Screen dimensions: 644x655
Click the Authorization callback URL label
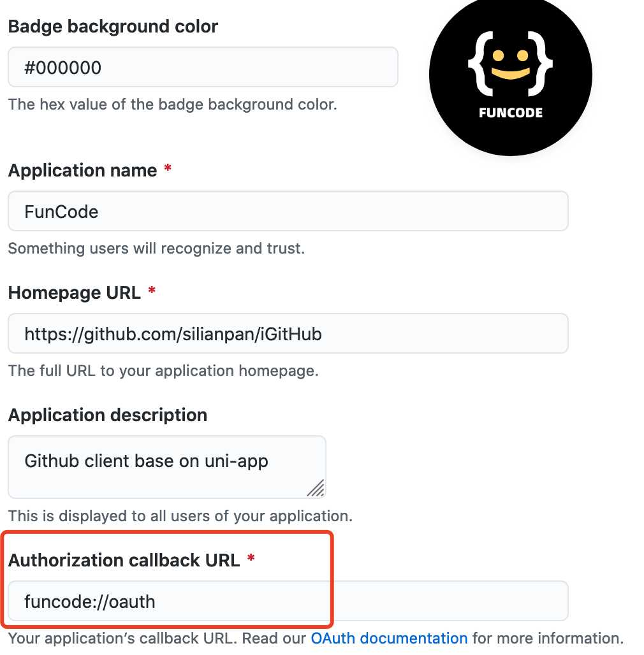click(x=124, y=560)
